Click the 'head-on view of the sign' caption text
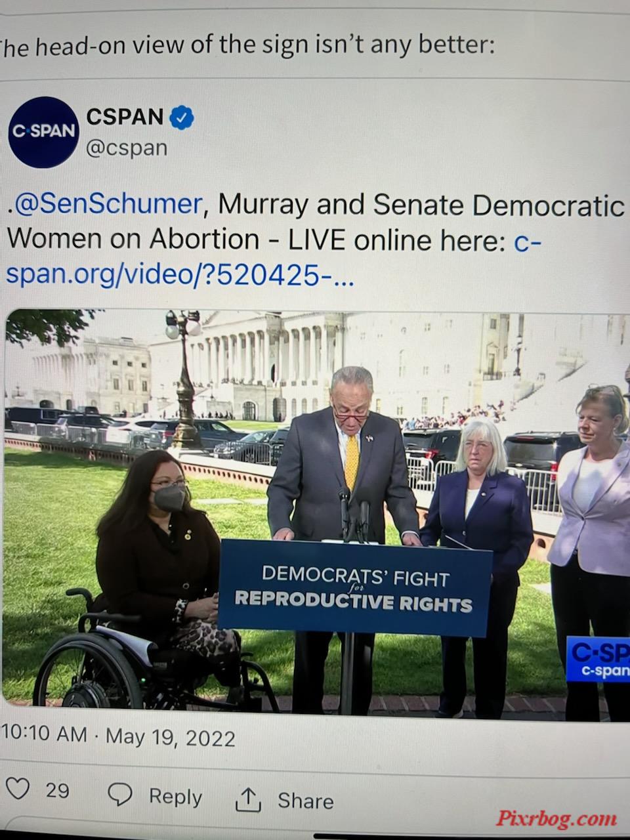Screen dimensions: 630x840 pos(246,45)
